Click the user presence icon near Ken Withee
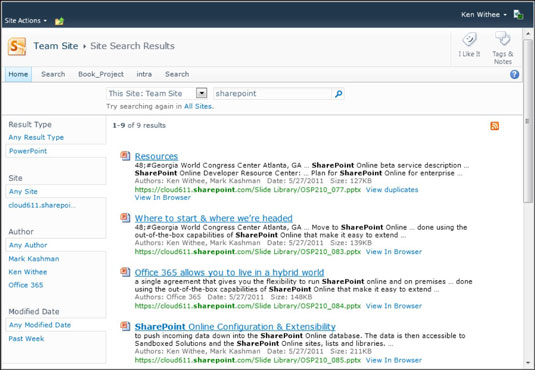The width and height of the screenshot is (535, 370). click(x=519, y=15)
